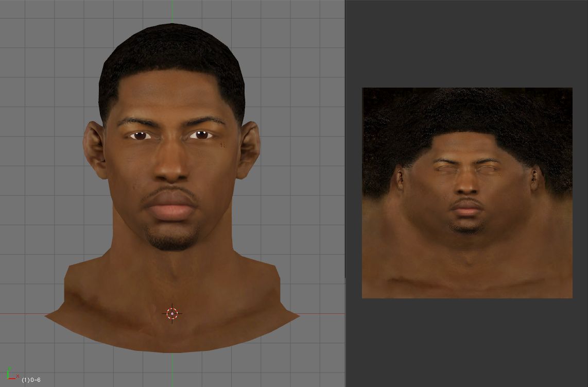588x387 pixels.
Task: Click the "(1)0-6" object name label
Action: (x=31, y=380)
